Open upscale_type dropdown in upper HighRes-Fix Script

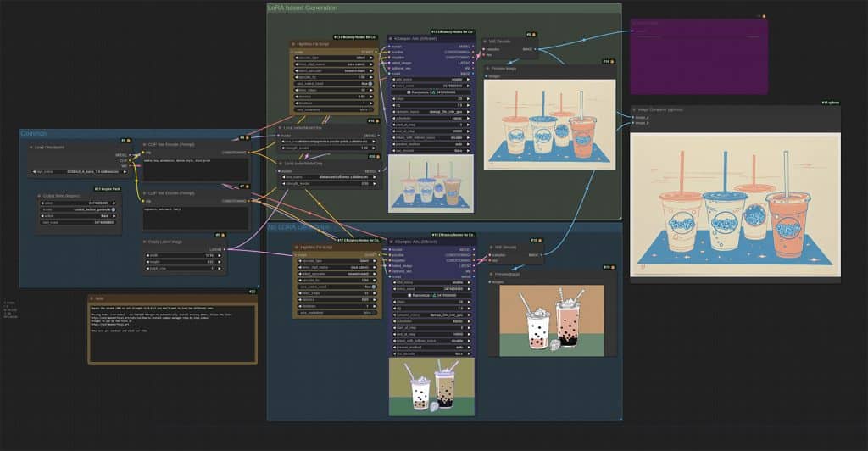tap(334, 58)
